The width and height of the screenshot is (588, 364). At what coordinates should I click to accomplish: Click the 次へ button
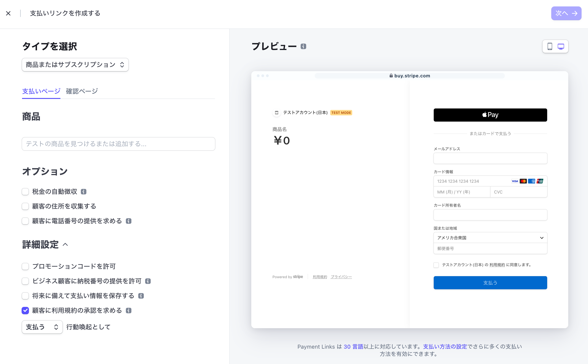(566, 13)
